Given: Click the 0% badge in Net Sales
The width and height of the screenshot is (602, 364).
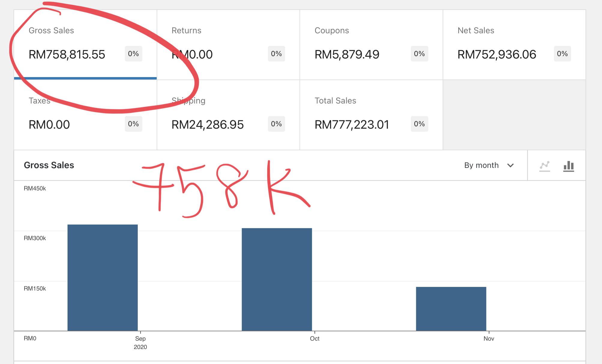Looking at the screenshot, I should [x=562, y=54].
